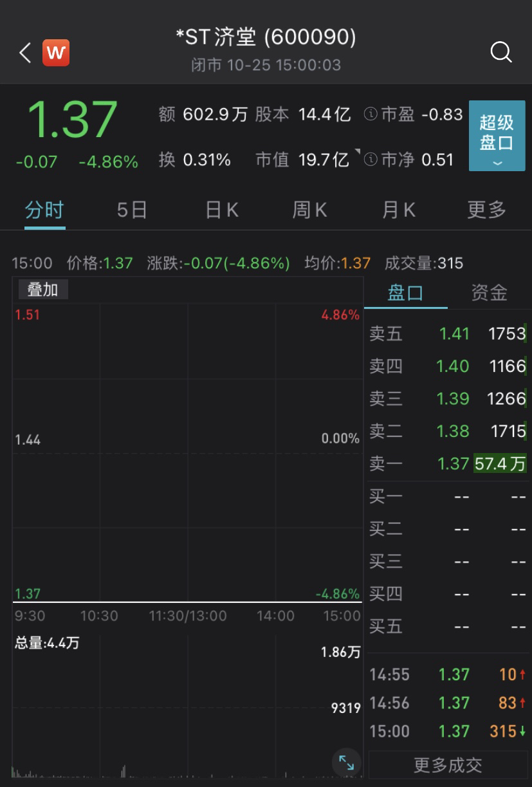This screenshot has width=532, height=787.
Task: Select the 卖四 row at 1.40
Action: point(448,366)
